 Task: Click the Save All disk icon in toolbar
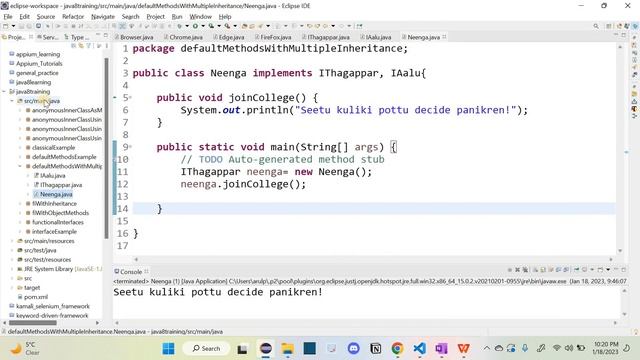click(29, 26)
